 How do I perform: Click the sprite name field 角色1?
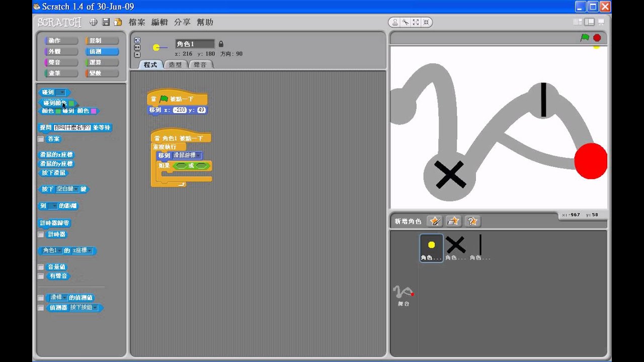click(x=195, y=44)
